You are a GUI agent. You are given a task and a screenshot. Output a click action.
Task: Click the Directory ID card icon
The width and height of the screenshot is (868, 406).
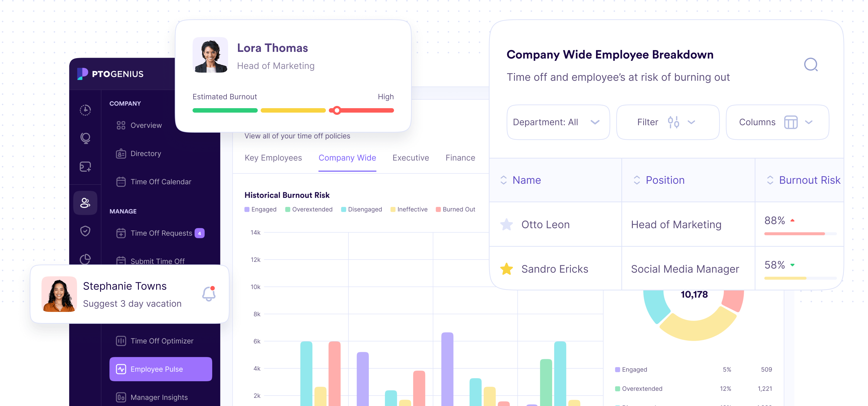tap(121, 154)
